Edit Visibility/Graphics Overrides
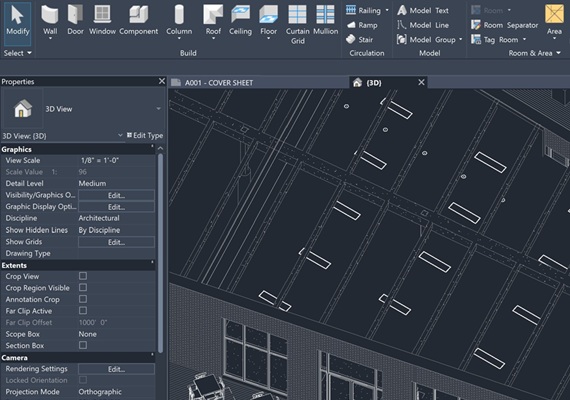This screenshot has width=570, height=400. [x=116, y=195]
